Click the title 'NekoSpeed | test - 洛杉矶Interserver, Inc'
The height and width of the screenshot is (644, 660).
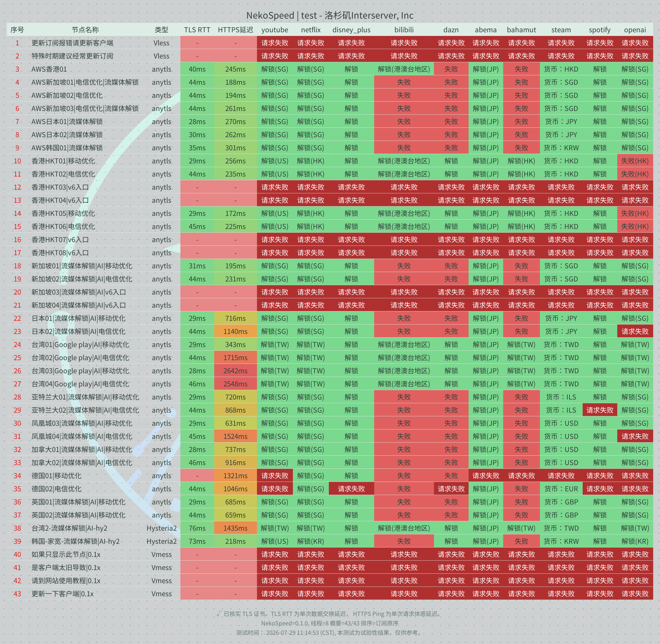(x=330, y=15)
